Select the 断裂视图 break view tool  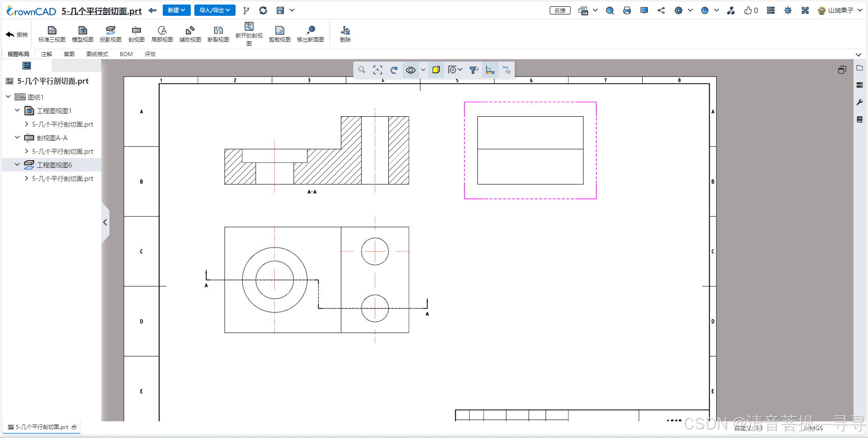(x=218, y=34)
